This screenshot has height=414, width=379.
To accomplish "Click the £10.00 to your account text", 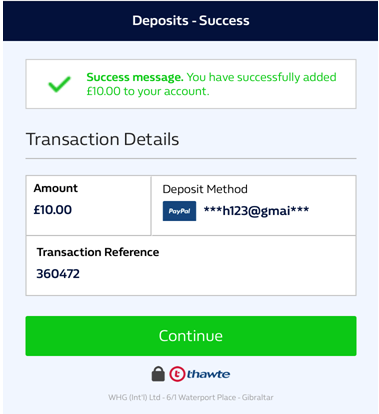I will click(x=148, y=91).
